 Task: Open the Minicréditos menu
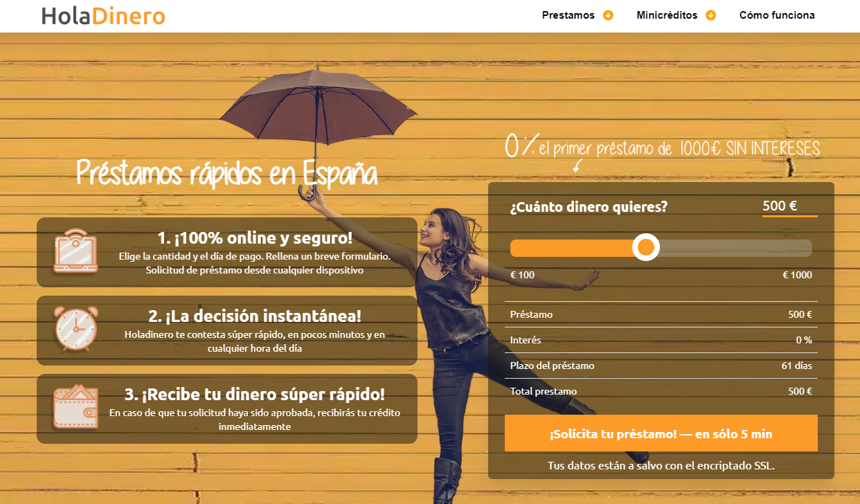point(667,15)
